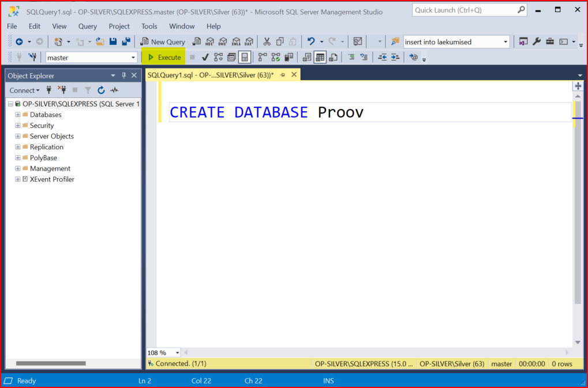The height and width of the screenshot is (388, 588).
Task: Click the Change Connection plug icon
Action: click(x=33, y=57)
